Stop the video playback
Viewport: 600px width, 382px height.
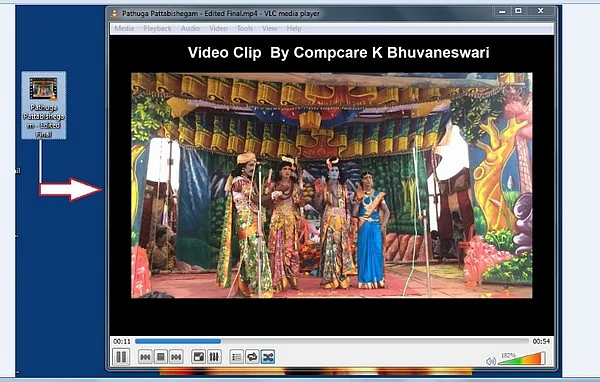pyautogui.click(x=161, y=357)
